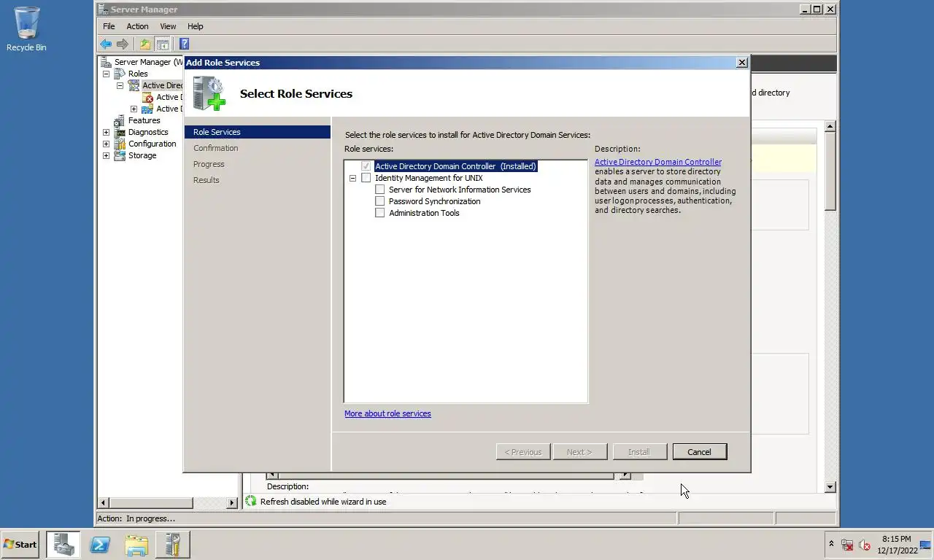Image resolution: width=934 pixels, height=560 pixels.
Task: Click the Up one level folder icon
Action: [145, 44]
